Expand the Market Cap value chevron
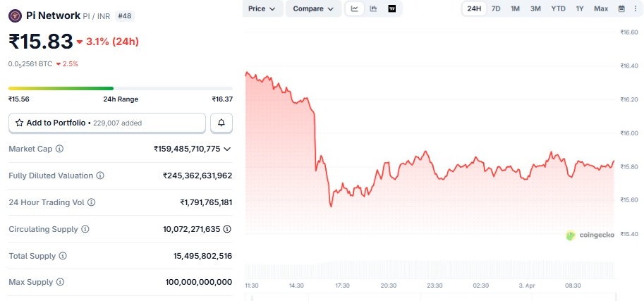The height and width of the screenshot is (301, 644). pyautogui.click(x=227, y=149)
